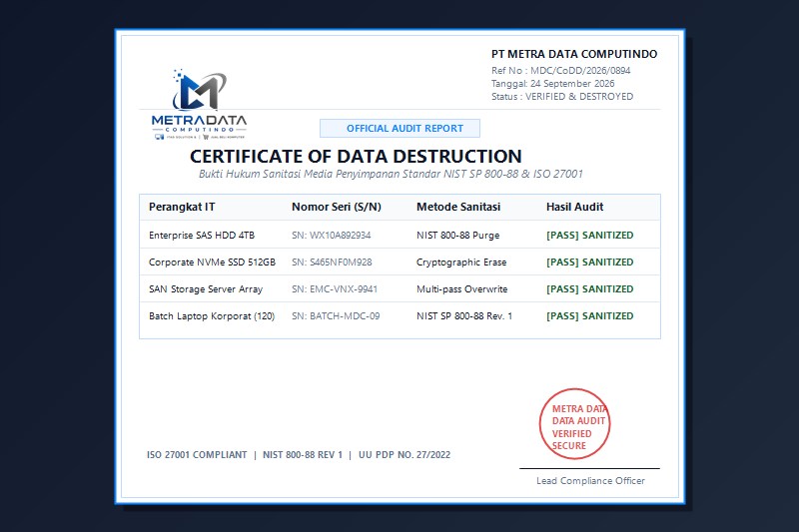The image size is (799, 532).
Task: Click the UU PDP NO. 27/2022 footer text
Action: click(404, 454)
